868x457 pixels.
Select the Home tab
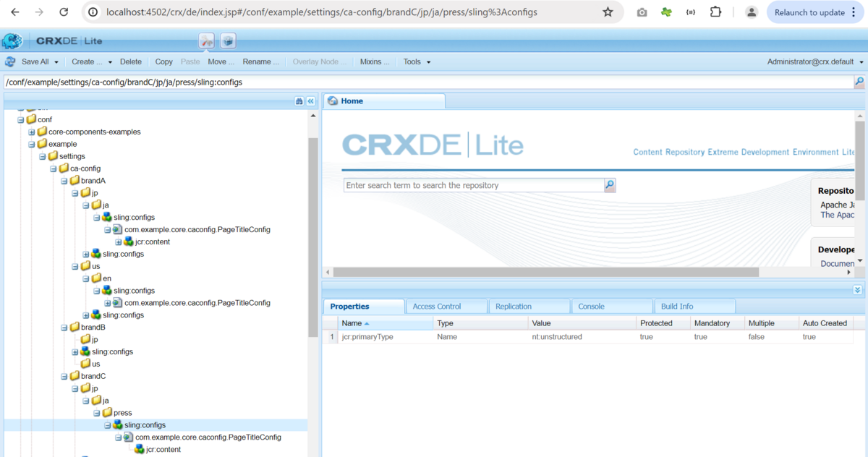point(384,101)
